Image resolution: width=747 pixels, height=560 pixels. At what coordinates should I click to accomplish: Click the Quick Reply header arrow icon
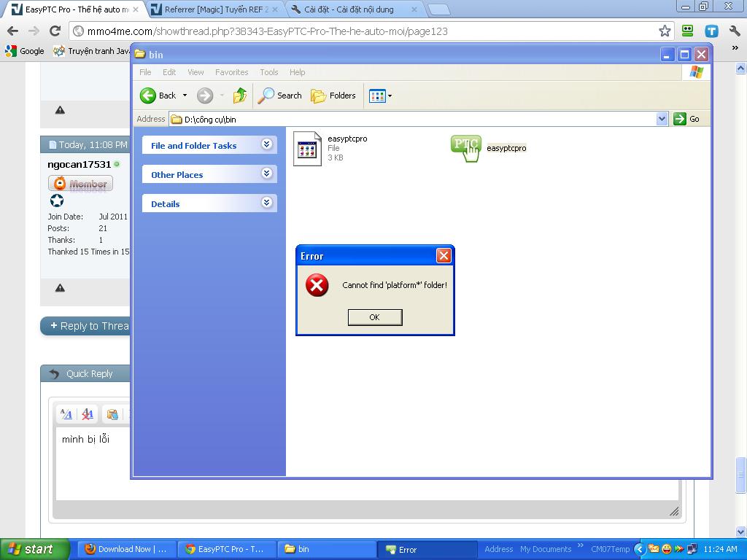[54, 374]
